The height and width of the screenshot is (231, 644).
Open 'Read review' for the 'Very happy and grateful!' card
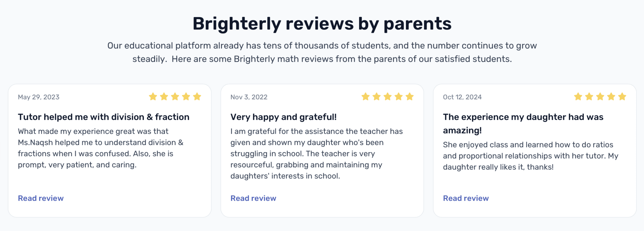pos(253,198)
